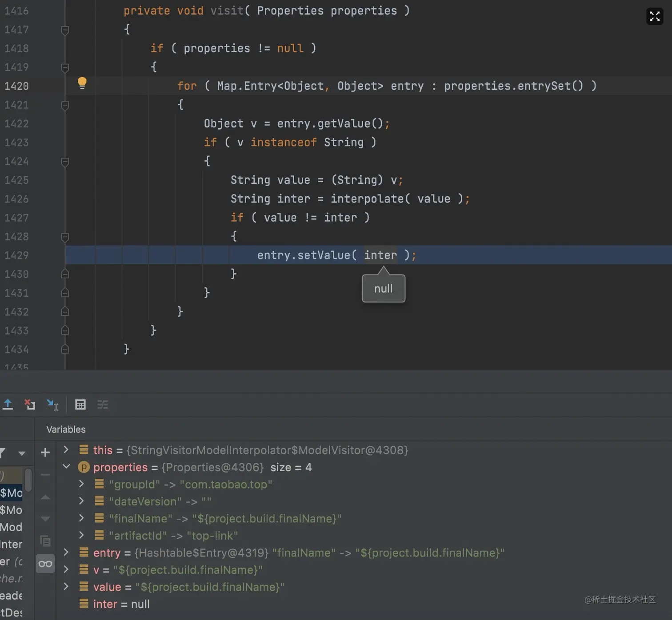672x620 pixels.
Task: Click 'properties.entrySet()' in the for loop
Action: pyautogui.click(x=514, y=86)
